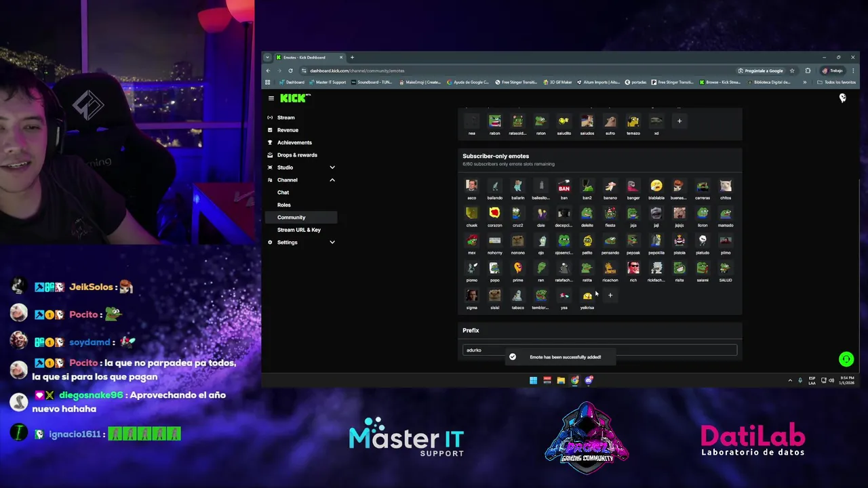Select the 'yea' emote
Screen dimensions: 868x488
pyautogui.click(x=564, y=296)
